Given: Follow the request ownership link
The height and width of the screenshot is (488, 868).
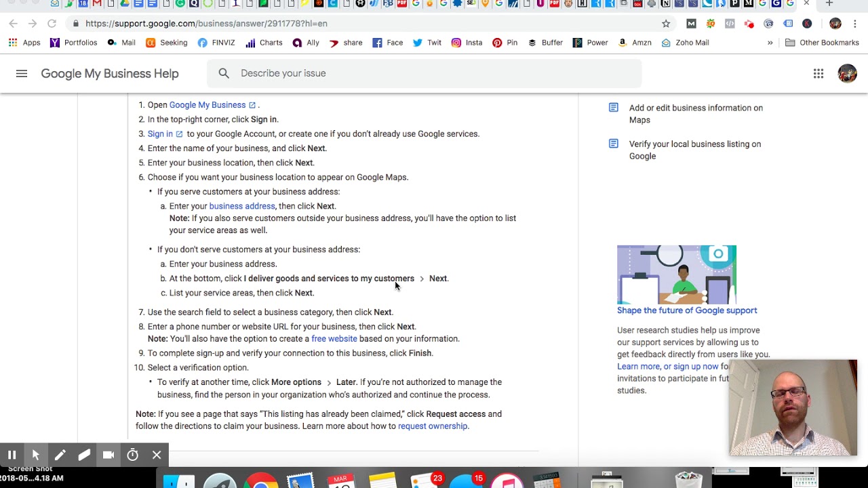Looking at the screenshot, I should tap(433, 426).
